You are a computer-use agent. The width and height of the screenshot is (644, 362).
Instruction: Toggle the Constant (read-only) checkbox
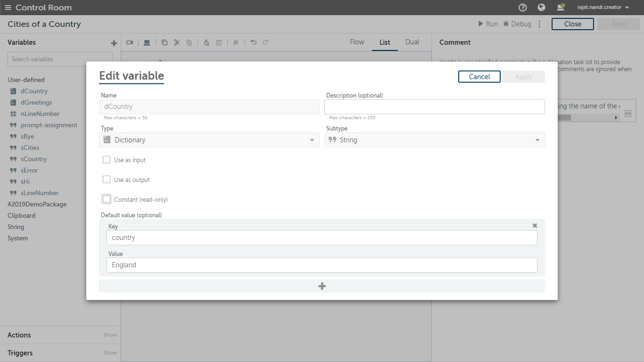pos(107,199)
